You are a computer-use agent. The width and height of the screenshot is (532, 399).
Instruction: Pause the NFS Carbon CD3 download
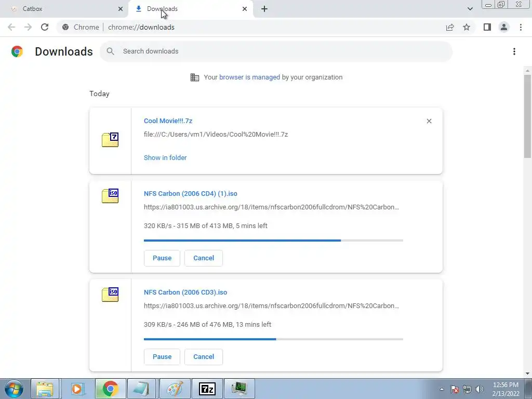[x=162, y=357]
